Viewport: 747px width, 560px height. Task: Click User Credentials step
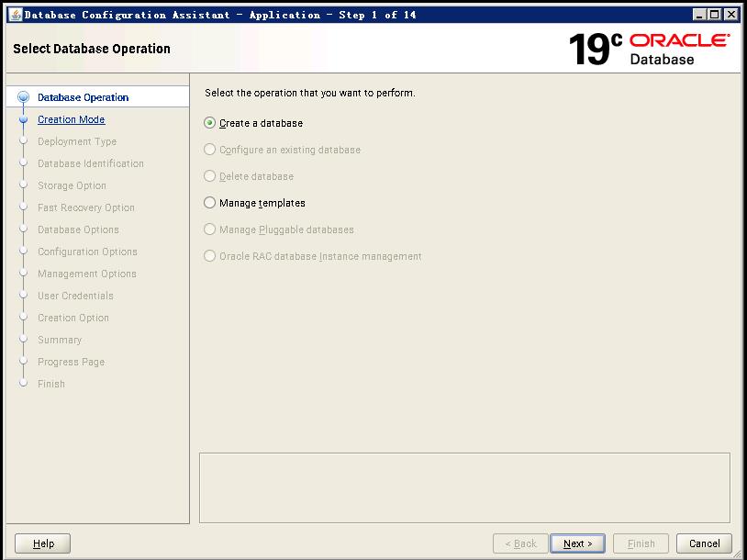click(76, 296)
